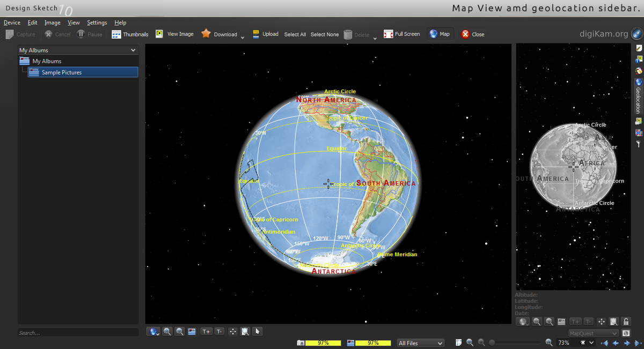Zoom in on the main map
Screen dimensions: 644x349
[167, 332]
